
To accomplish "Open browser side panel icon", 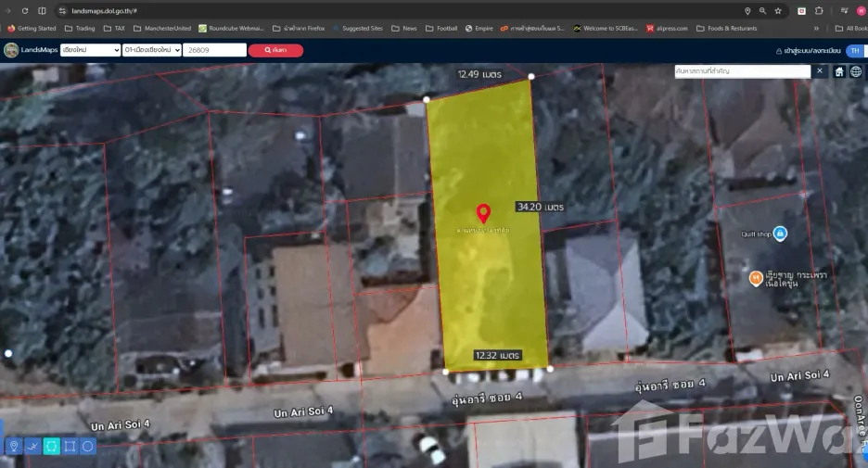I will click(x=42, y=10).
